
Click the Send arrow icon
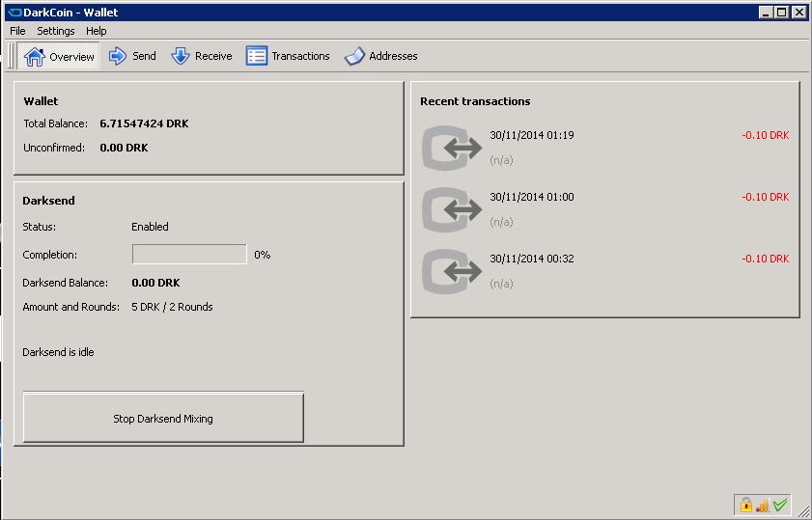pyautogui.click(x=118, y=56)
